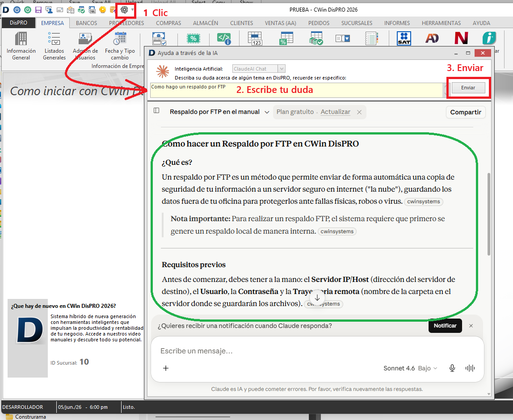Click the Notificar button
Screen dimensions: 513x420
click(x=445, y=325)
